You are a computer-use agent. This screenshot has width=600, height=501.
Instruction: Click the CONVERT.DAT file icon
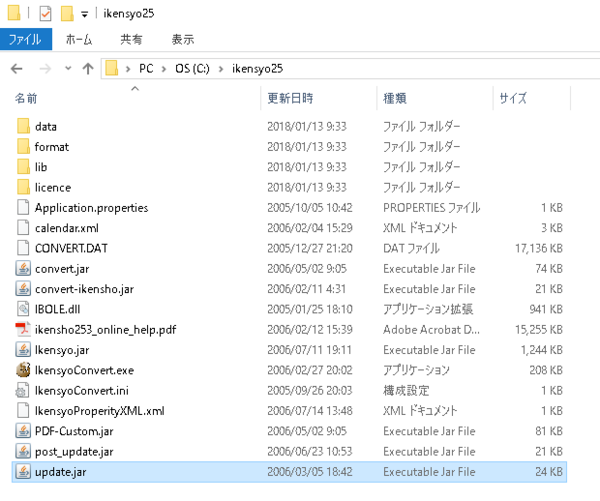[23, 248]
